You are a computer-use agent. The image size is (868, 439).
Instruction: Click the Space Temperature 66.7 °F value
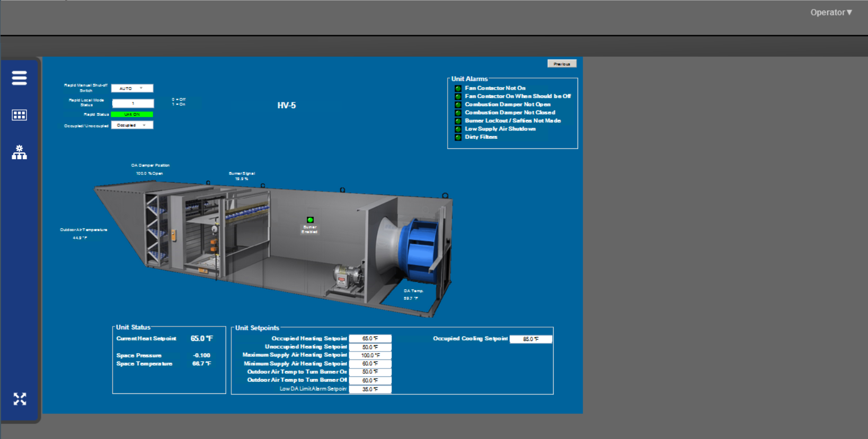coord(202,364)
